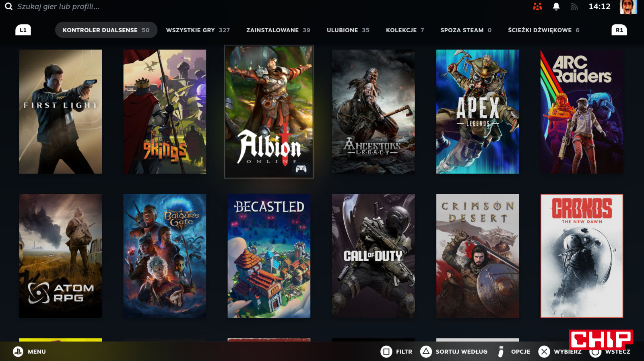Switch to Ulubione tab
Screen dimensions: 644x361
[x=348, y=30]
